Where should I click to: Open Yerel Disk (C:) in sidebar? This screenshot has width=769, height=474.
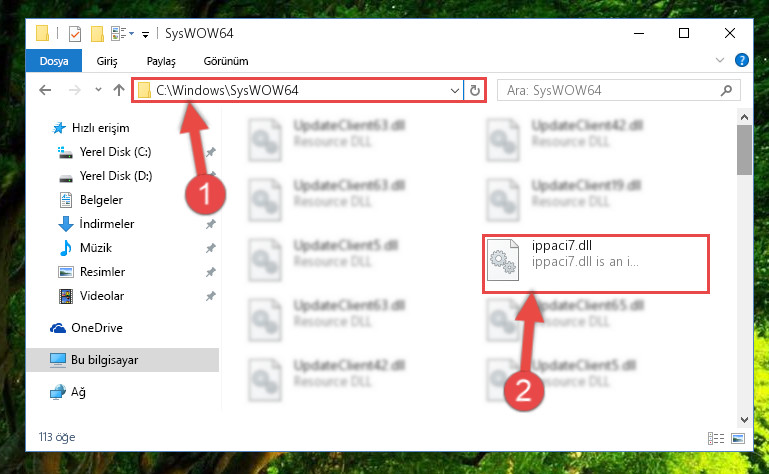point(115,152)
